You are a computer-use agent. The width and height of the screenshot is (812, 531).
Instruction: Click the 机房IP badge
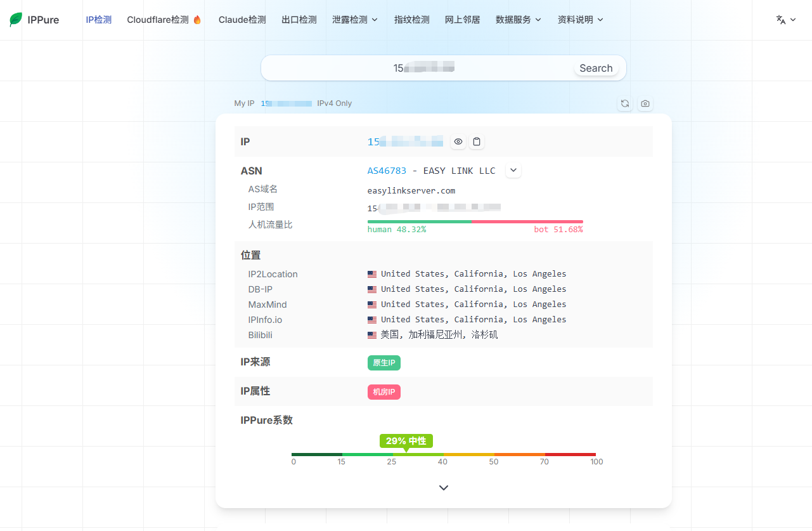[384, 392]
